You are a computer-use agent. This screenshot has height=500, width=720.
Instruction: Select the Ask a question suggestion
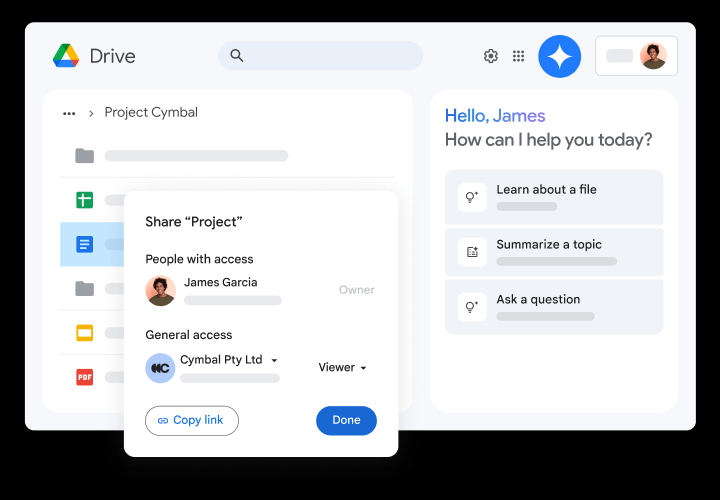coord(554,307)
